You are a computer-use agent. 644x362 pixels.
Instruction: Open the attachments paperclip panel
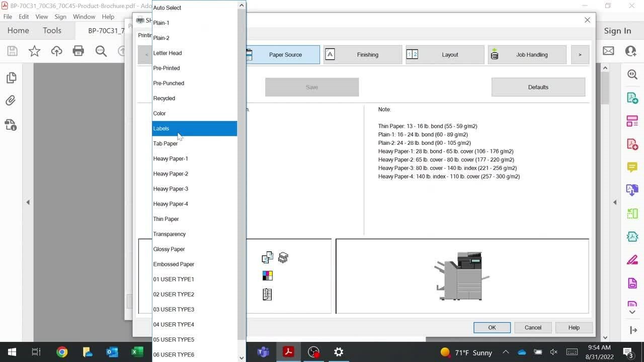[11, 101]
